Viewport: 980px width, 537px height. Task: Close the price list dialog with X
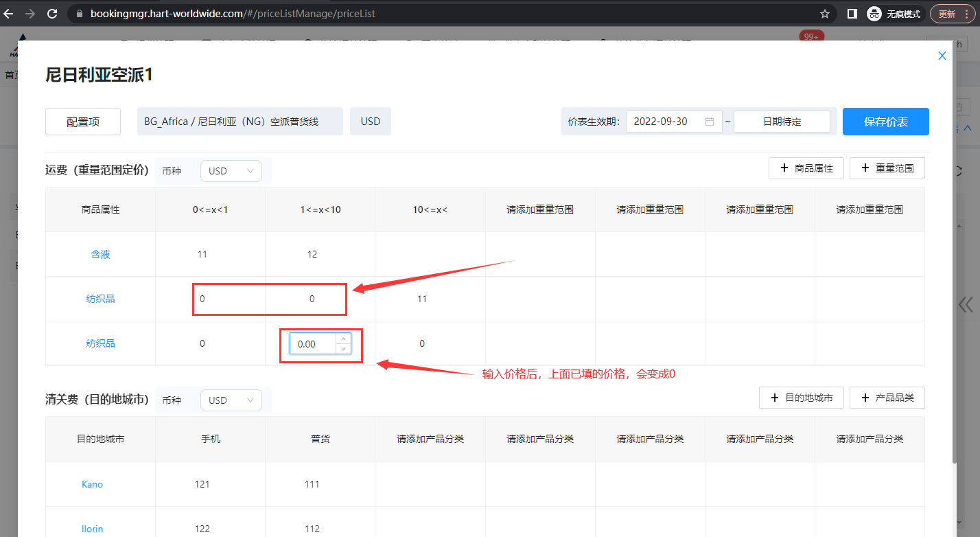942,56
